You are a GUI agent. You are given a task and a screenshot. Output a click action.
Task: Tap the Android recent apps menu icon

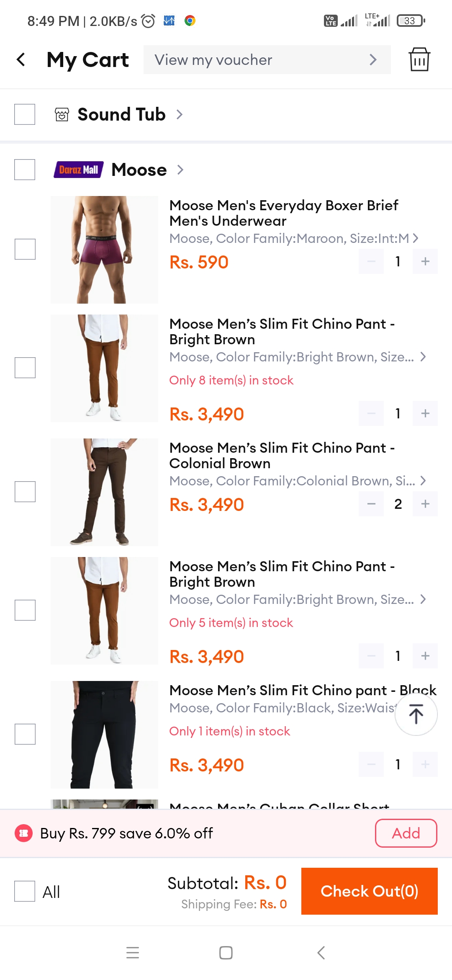point(133,952)
